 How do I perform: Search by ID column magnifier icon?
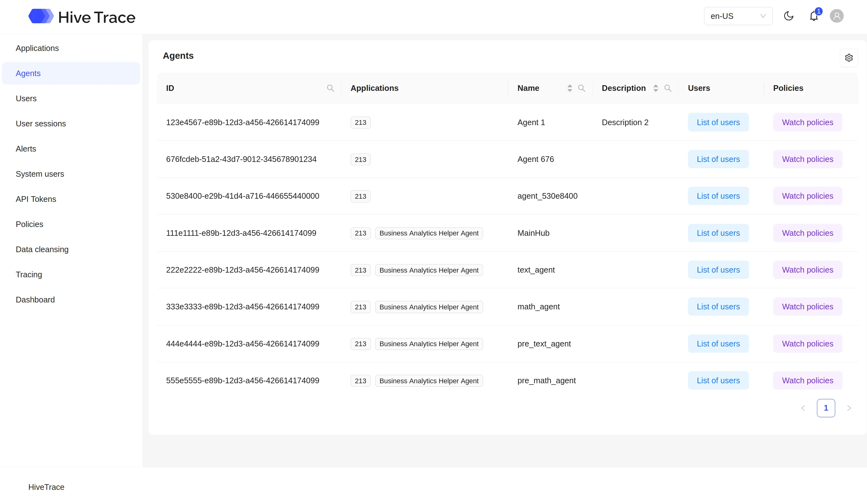coord(330,88)
